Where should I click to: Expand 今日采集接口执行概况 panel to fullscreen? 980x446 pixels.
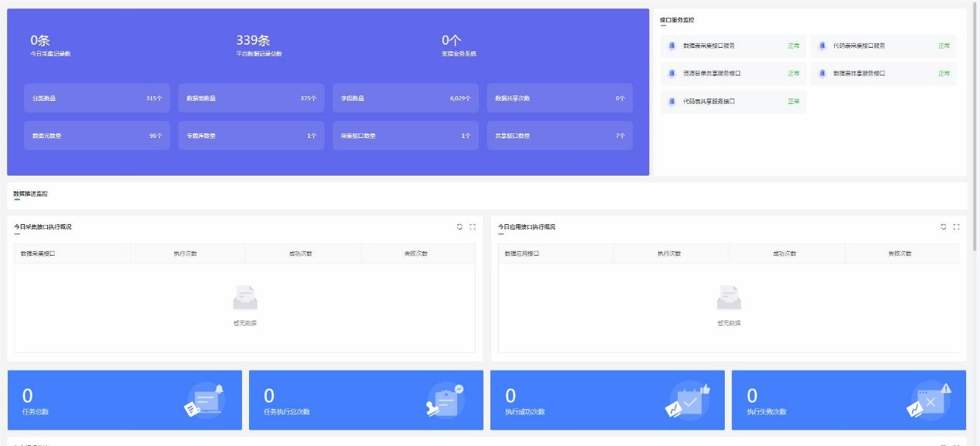click(x=473, y=227)
